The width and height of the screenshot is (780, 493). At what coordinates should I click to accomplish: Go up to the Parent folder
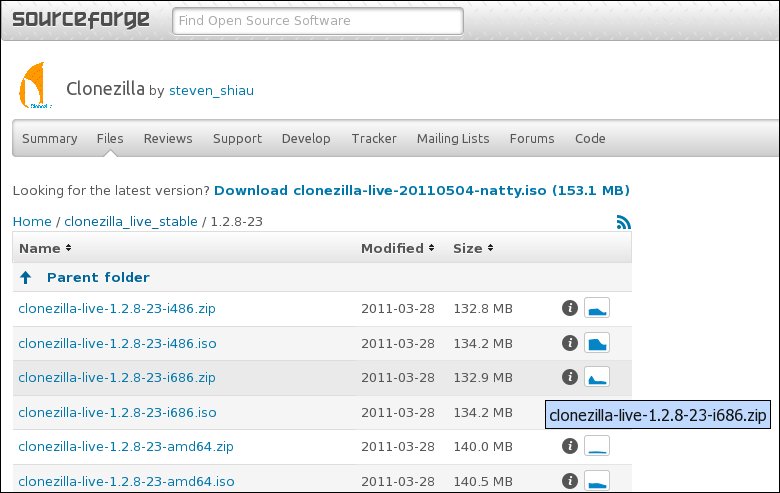pos(98,277)
